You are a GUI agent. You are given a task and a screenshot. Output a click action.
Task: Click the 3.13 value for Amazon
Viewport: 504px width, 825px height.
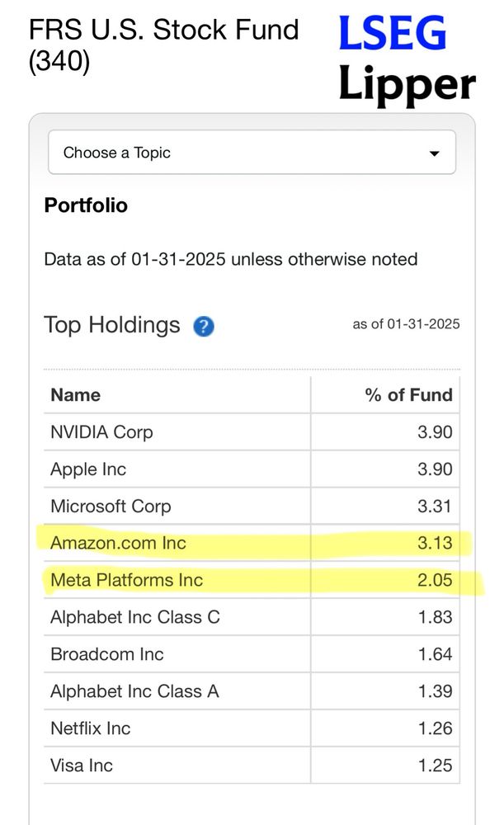pyautogui.click(x=435, y=543)
